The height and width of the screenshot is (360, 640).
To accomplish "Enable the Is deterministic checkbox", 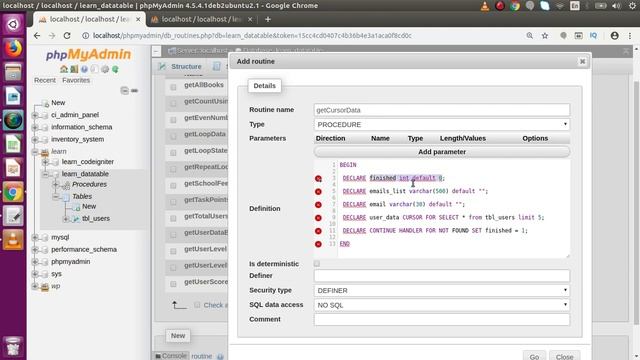I will 317,264.
